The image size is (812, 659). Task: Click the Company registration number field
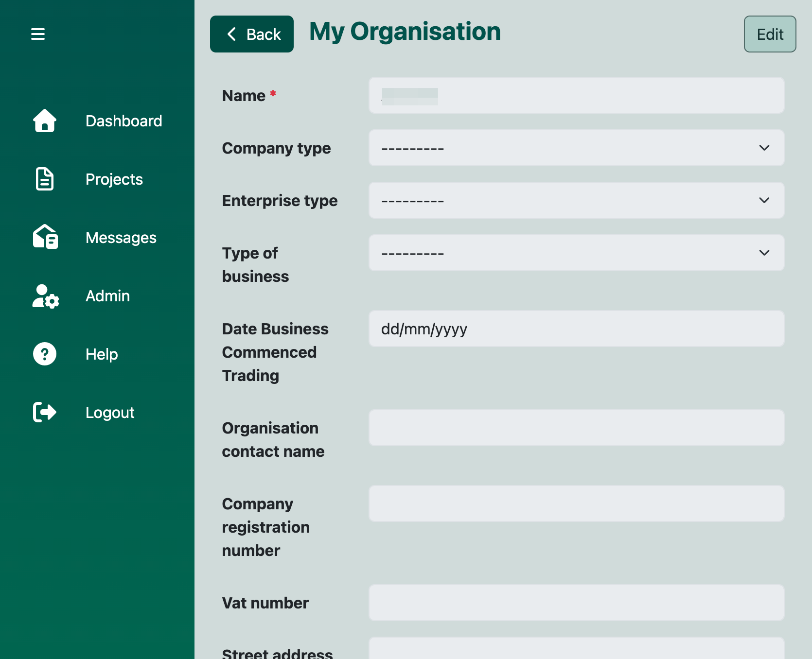[576, 503]
